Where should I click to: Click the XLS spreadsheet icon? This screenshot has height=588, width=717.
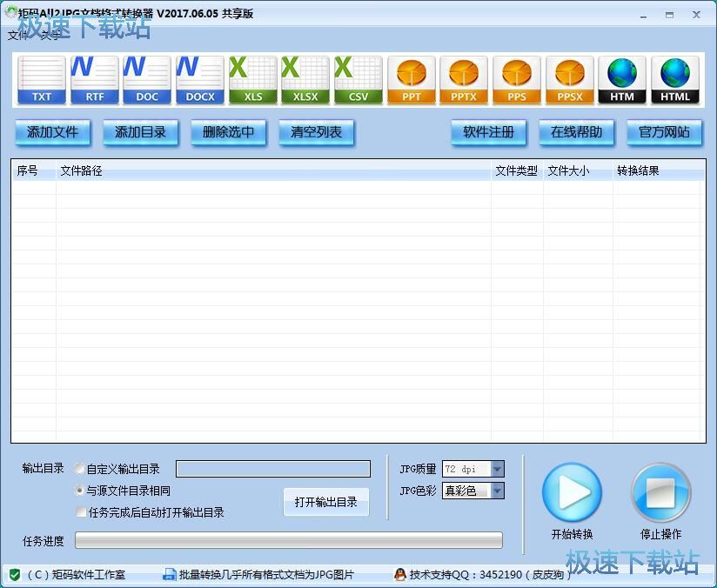point(252,80)
